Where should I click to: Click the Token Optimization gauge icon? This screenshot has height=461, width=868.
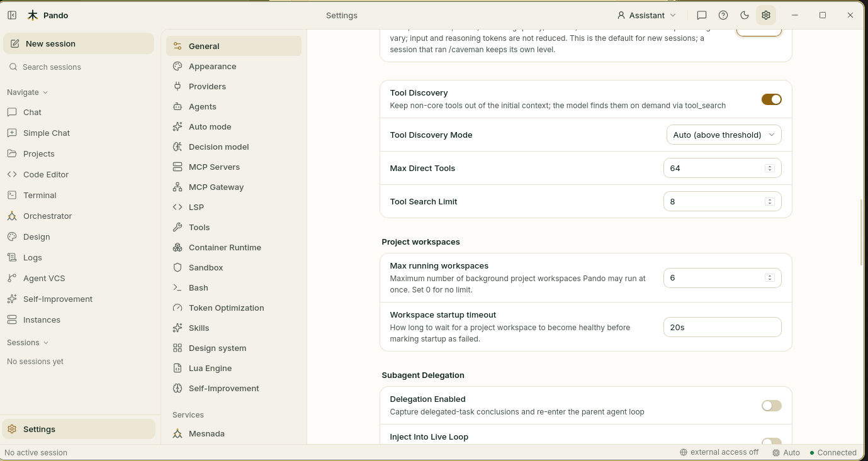[178, 308]
